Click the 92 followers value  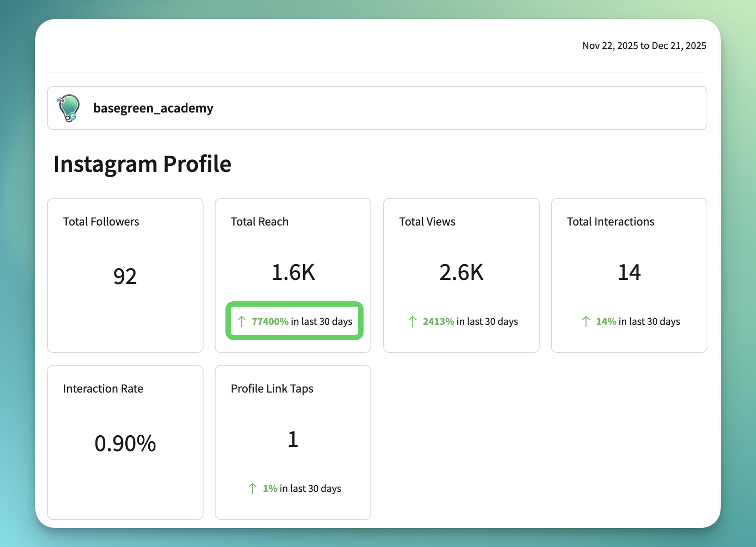pyautogui.click(x=125, y=276)
